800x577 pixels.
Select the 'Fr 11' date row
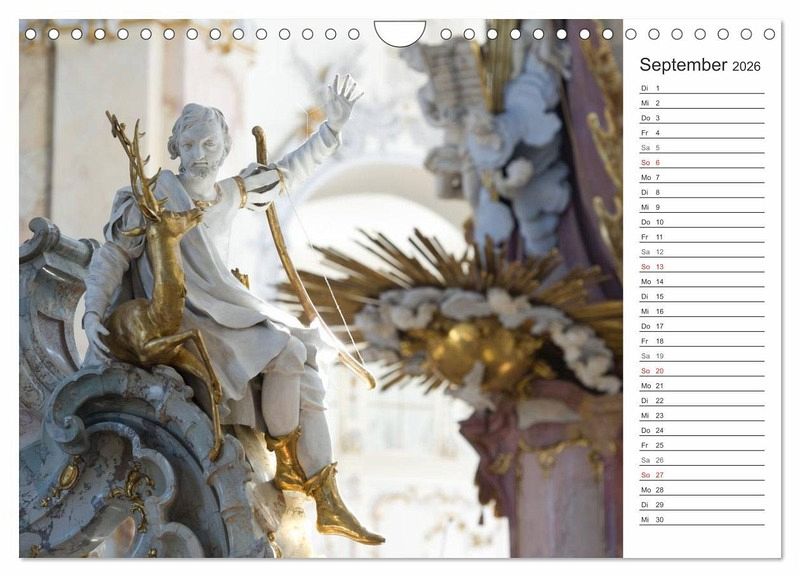[702, 237]
